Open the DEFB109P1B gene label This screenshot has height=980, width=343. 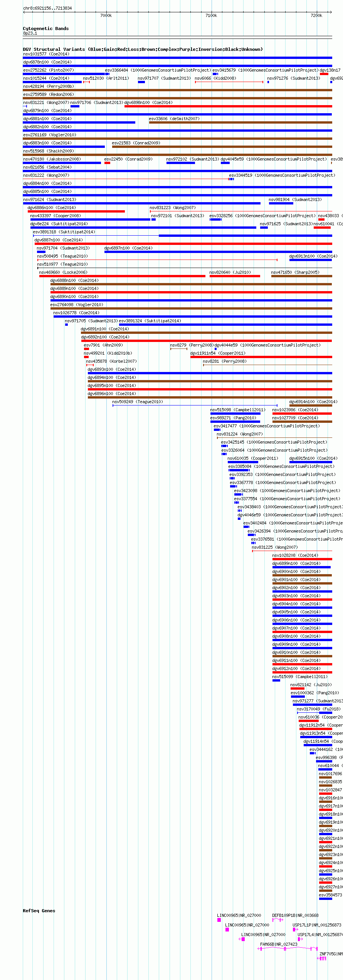(x=295, y=915)
